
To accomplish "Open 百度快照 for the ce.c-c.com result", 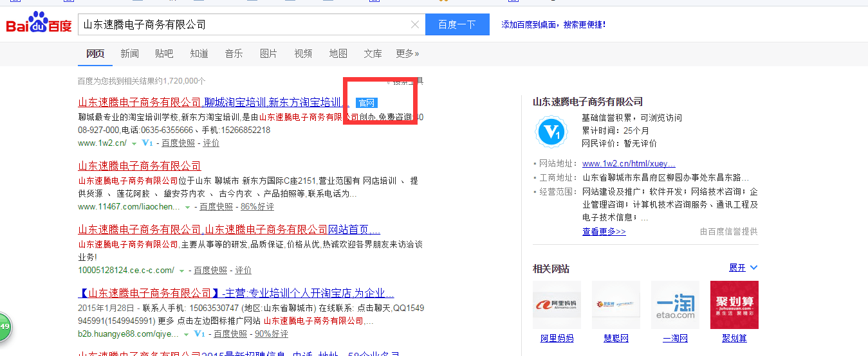I will (x=210, y=271).
